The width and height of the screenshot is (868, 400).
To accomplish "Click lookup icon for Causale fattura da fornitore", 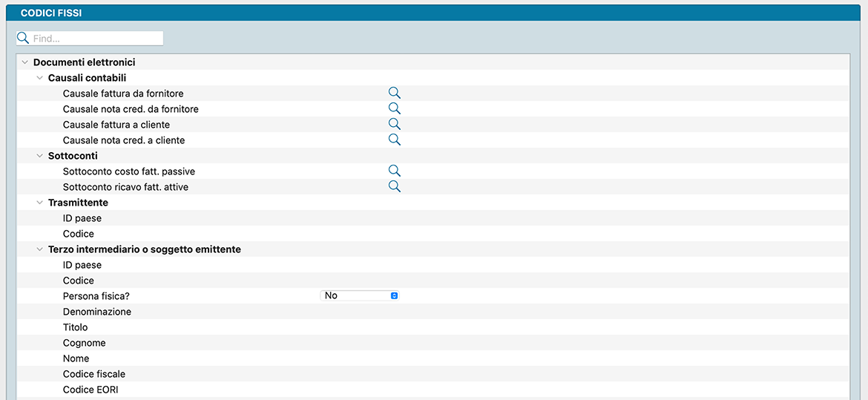I will (x=395, y=93).
